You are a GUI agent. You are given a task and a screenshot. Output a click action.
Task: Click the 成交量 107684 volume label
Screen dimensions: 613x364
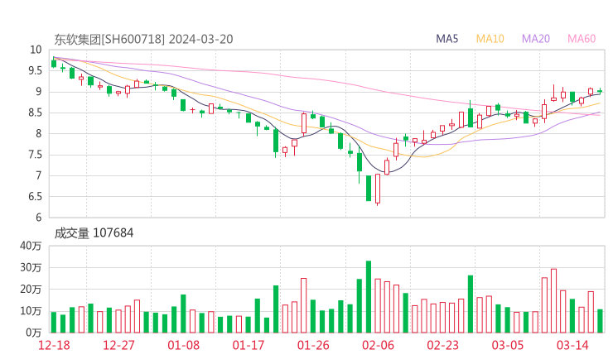tap(94, 233)
